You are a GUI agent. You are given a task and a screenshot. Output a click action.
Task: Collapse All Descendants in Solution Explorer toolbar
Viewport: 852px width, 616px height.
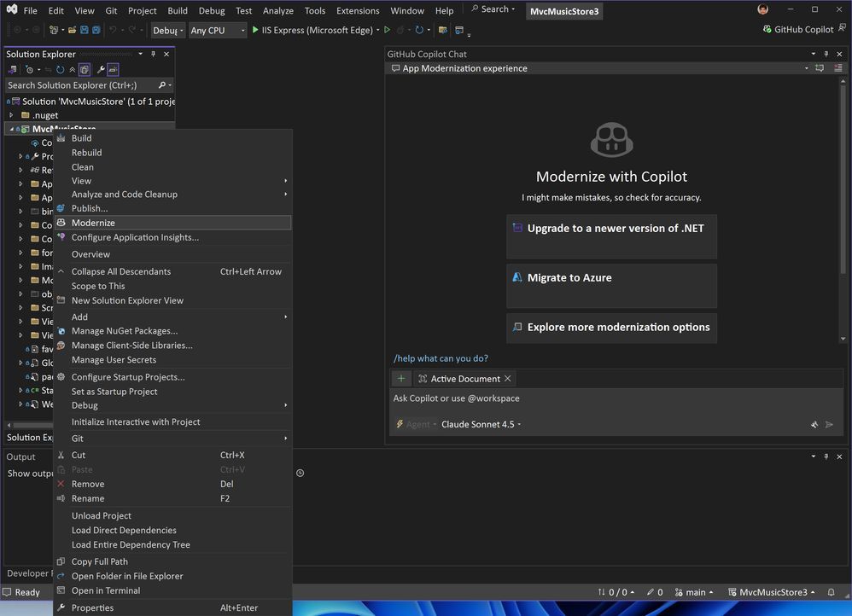pos(72,69)
